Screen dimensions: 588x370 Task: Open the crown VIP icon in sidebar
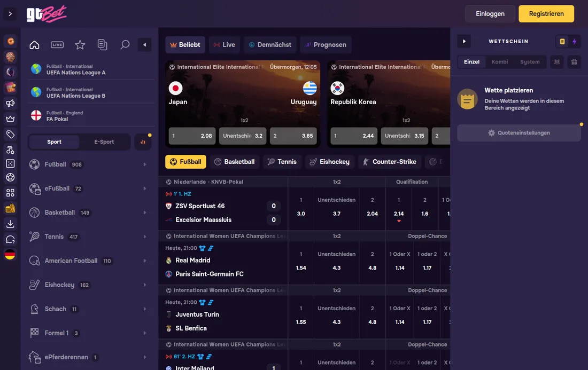[10, 119]
